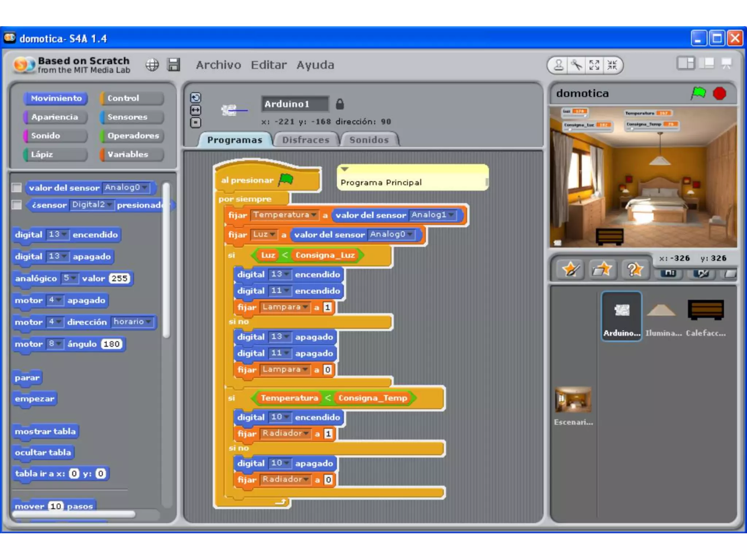This screenshot has height=560, width=747.
Task: Open the Analog0 dropdown in the palette
Action: pos(145,187)
